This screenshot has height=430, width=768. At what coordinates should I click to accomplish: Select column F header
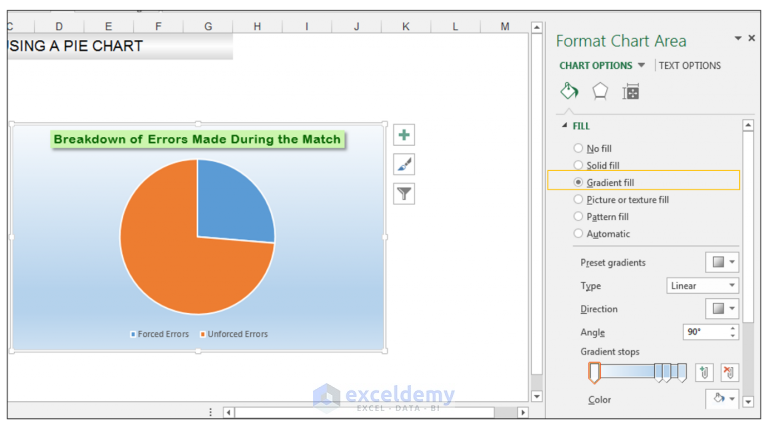158,26
